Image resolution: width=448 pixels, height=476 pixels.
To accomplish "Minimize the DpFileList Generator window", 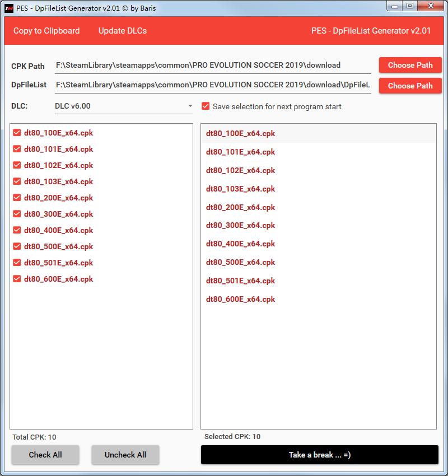I will click(x=395, y=6).
